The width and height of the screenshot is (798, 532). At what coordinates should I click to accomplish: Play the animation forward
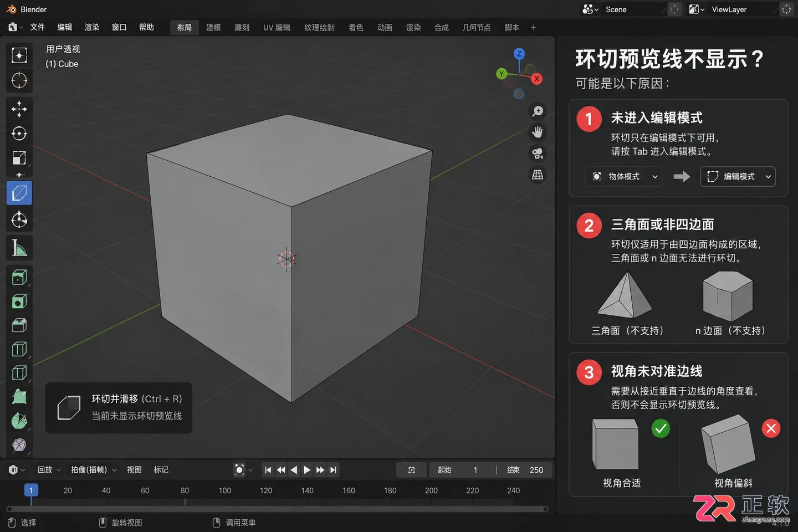point(307,470)
